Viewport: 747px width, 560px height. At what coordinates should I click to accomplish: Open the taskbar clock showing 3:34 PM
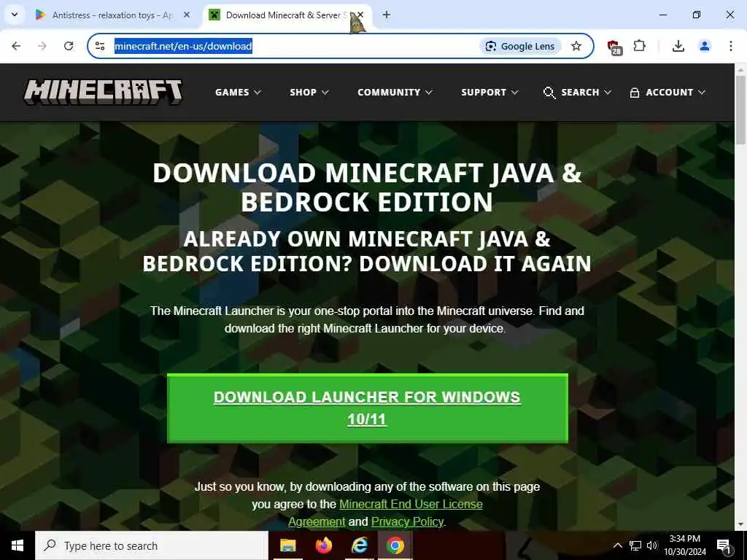684,545
